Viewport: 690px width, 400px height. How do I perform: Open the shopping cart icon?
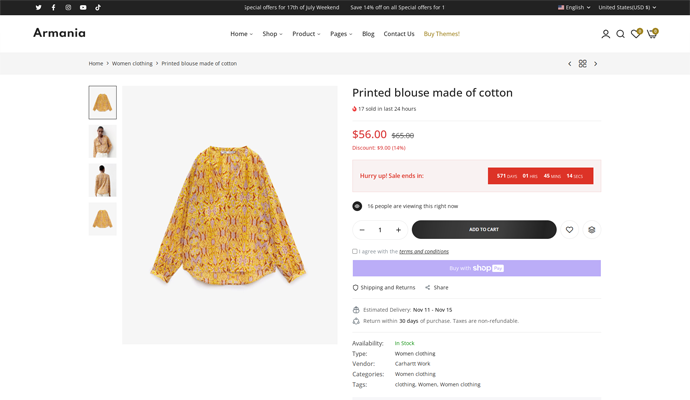tap(652, 34)
